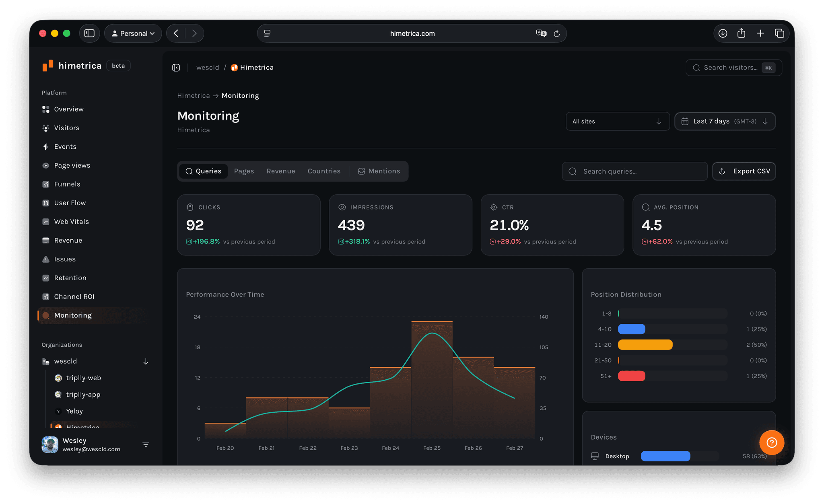Image resolution: width=824 pixels, height=504 pixels.
Task: Switch to the Revenue tab
Action: pos(281,171)
